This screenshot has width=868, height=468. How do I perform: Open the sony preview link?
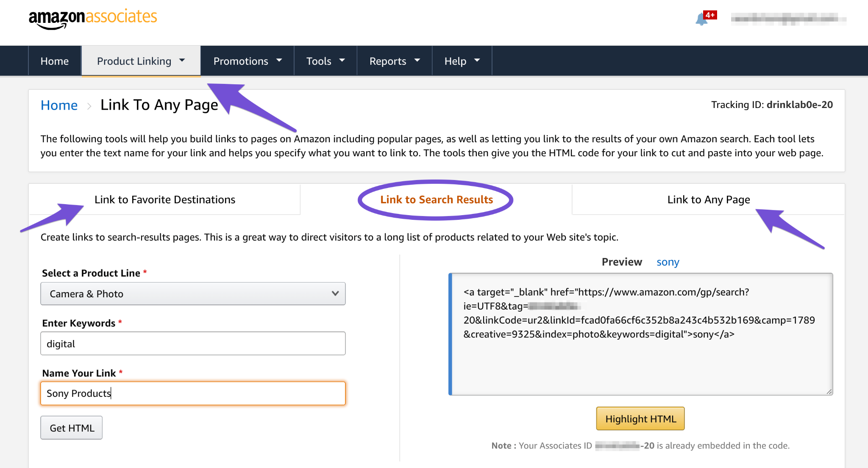(668, 262)
